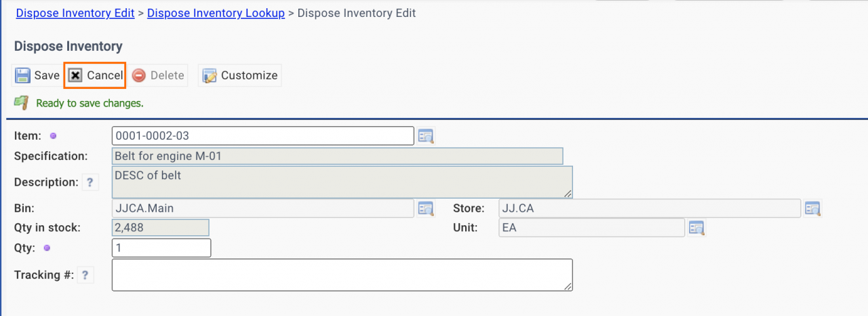The image size is (868, 316).
Task: Open Dispose Inventory Lookup breadcrumb link
Action: [216, 13]
